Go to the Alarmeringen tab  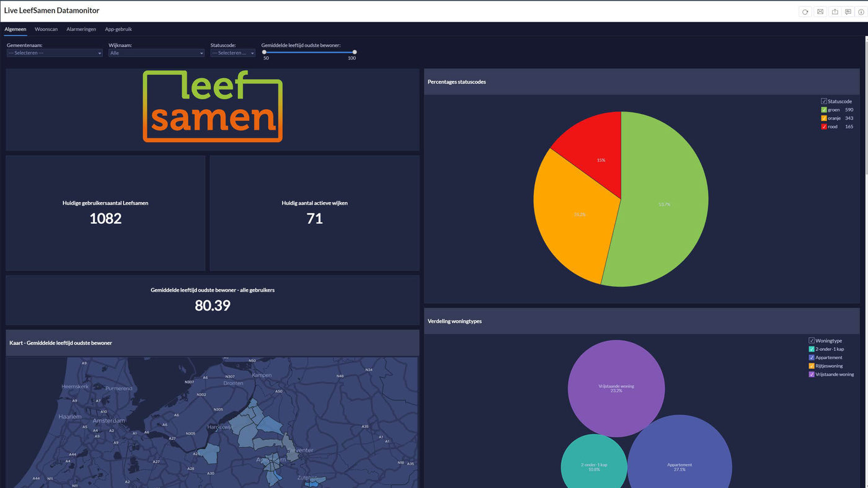coord(81,29)
